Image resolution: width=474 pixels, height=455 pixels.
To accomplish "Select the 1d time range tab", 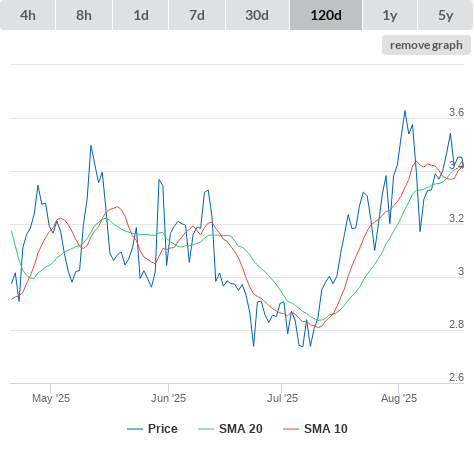I will 141,15.
